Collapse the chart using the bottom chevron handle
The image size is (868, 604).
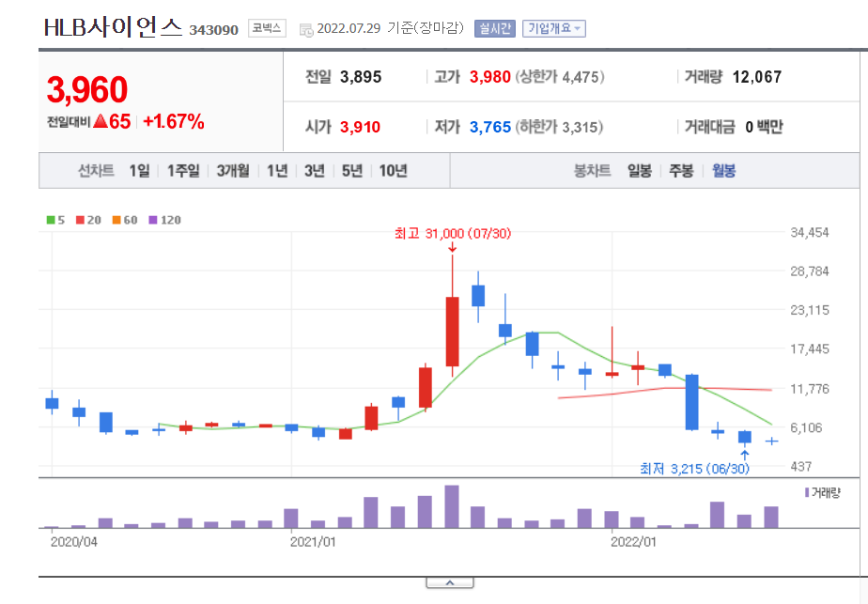[450, 583]
